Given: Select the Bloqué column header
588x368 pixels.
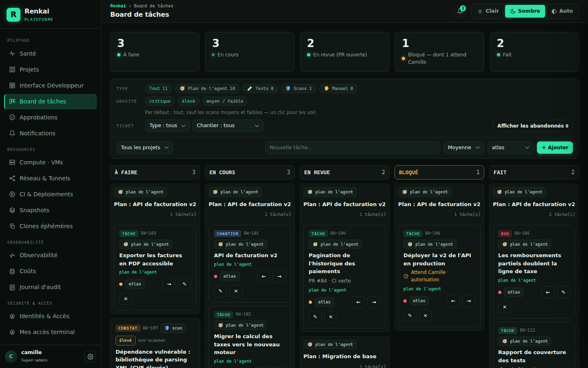Looking at the screenshot, I should (439, 172).
